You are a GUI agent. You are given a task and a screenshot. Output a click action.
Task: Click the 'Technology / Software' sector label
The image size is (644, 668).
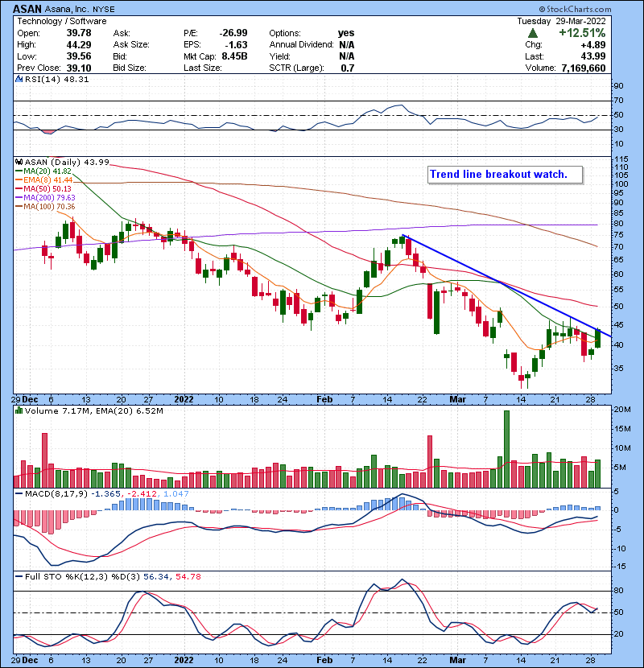point(62,21)
